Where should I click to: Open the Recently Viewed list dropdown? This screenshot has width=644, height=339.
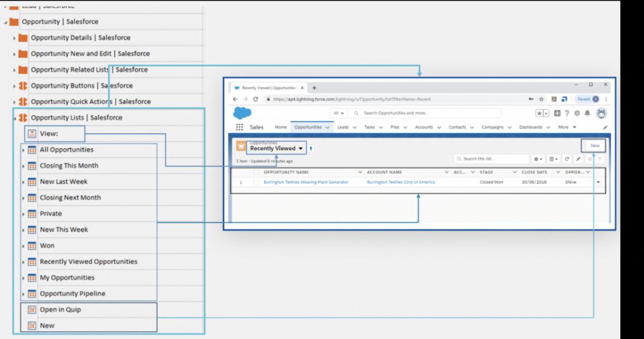[301, 148]
